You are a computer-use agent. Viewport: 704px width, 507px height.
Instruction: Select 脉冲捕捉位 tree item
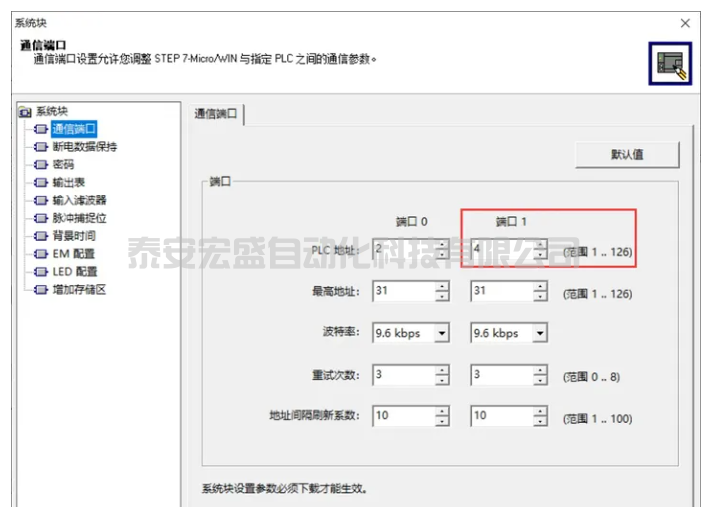(79, 218)
